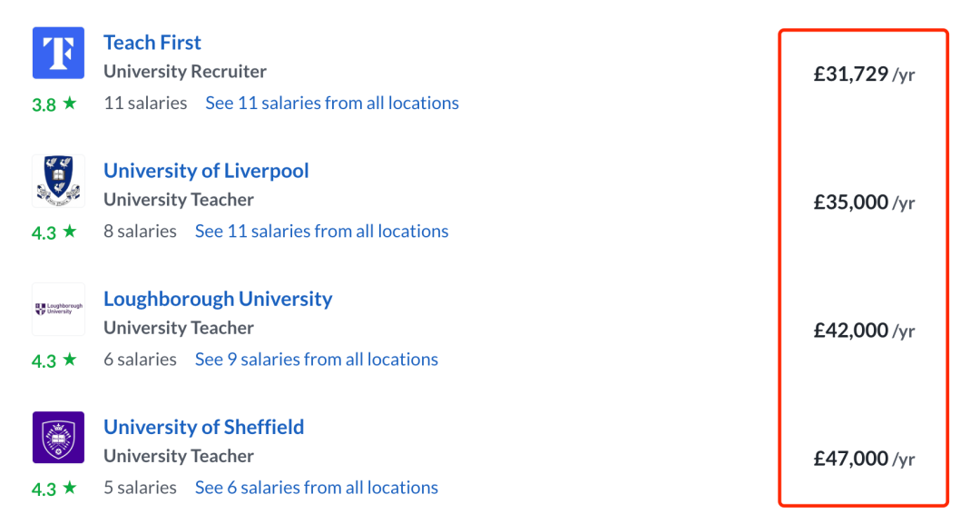980x524 pixels.
Task: Click the £31,729 /yr salary figure
Action: coord(865,74)
